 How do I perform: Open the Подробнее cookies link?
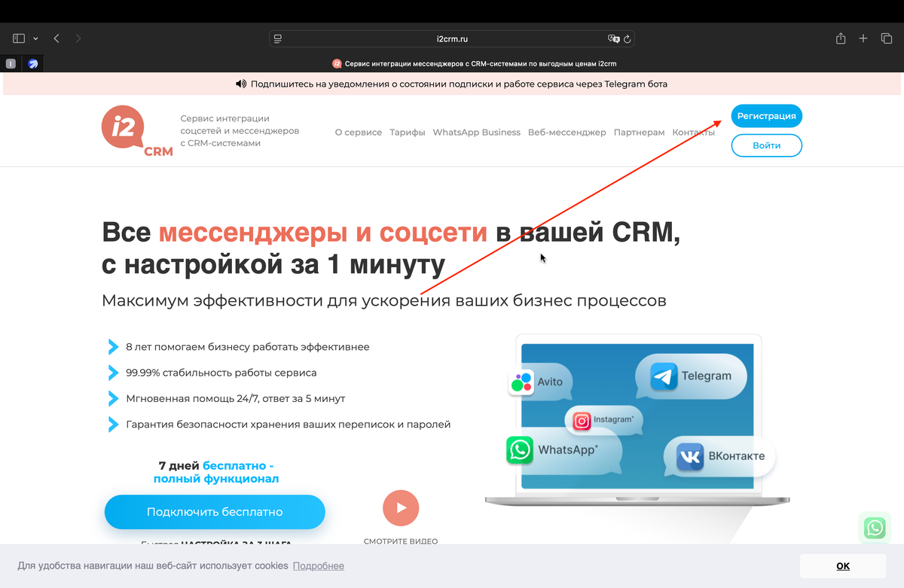coord(318,565)
